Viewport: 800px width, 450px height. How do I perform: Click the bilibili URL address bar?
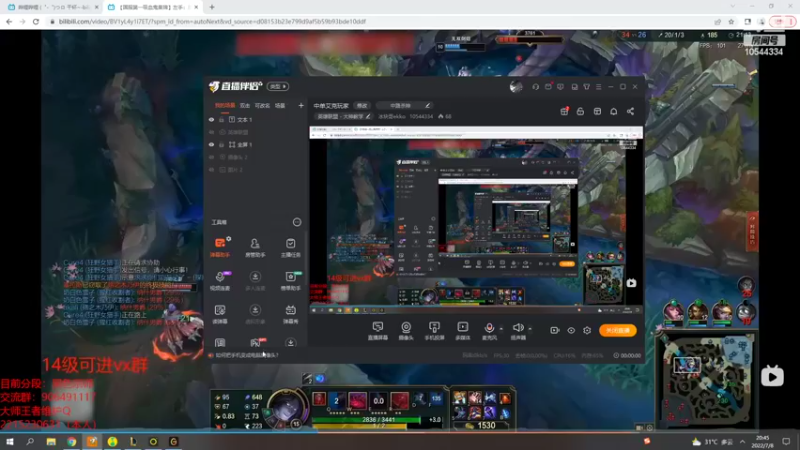tap(378, 21)
